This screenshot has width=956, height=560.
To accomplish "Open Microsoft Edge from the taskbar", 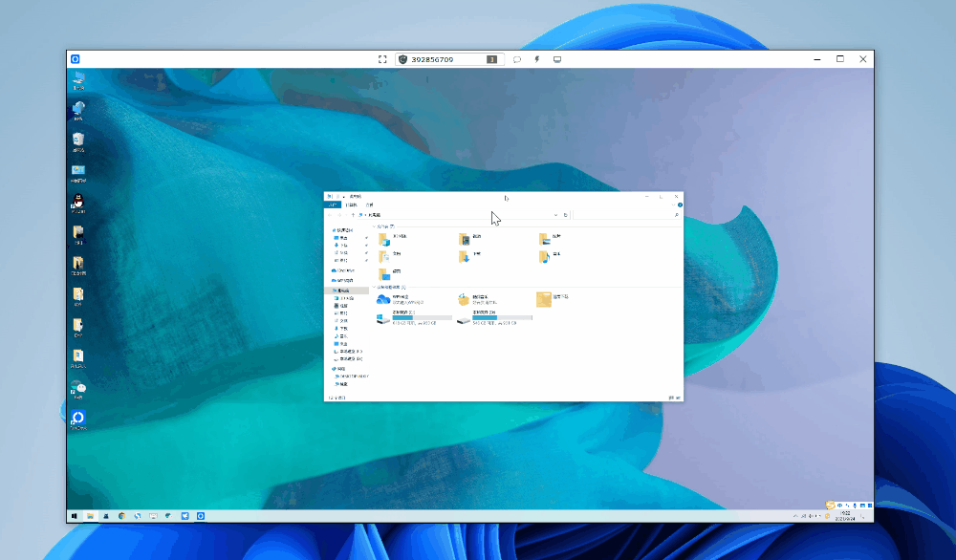I will tap(137, 516).
